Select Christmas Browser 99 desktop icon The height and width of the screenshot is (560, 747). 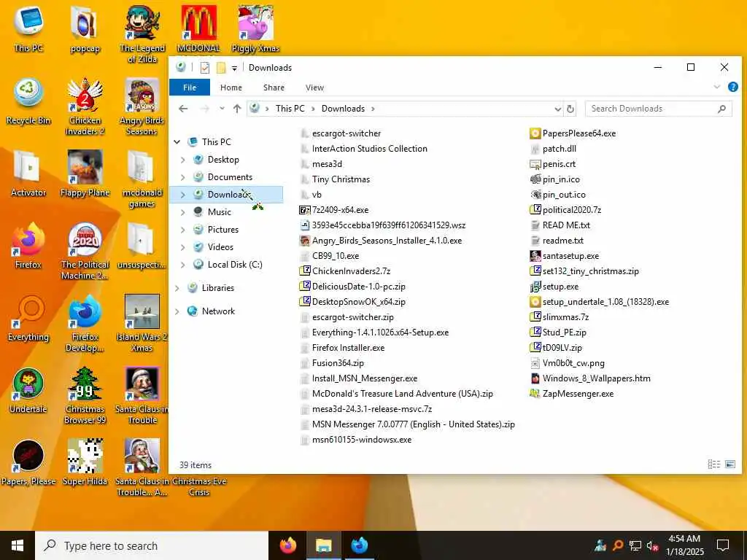click(x=85, y=395)
